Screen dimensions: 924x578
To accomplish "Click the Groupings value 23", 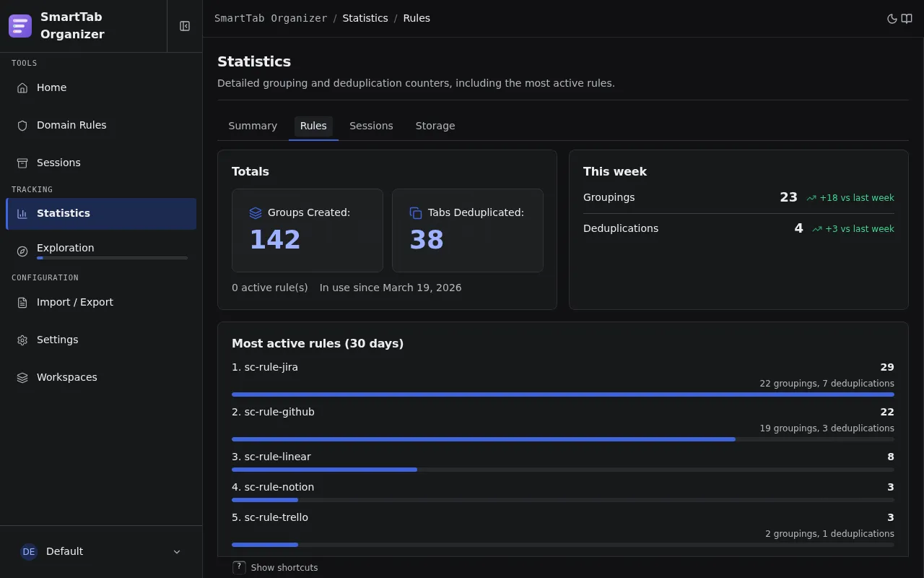I will pyautogui.click(x=788, y=197).
